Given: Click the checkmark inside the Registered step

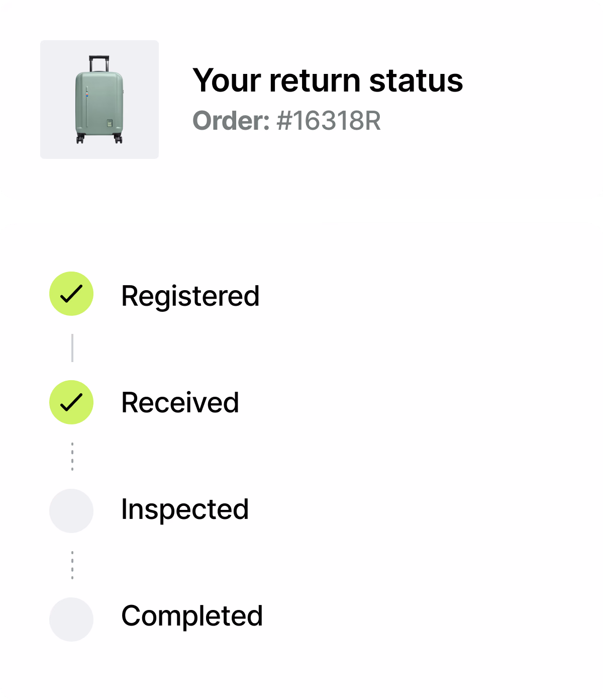Looking at the screenshot, I should [x=71, y=295].
